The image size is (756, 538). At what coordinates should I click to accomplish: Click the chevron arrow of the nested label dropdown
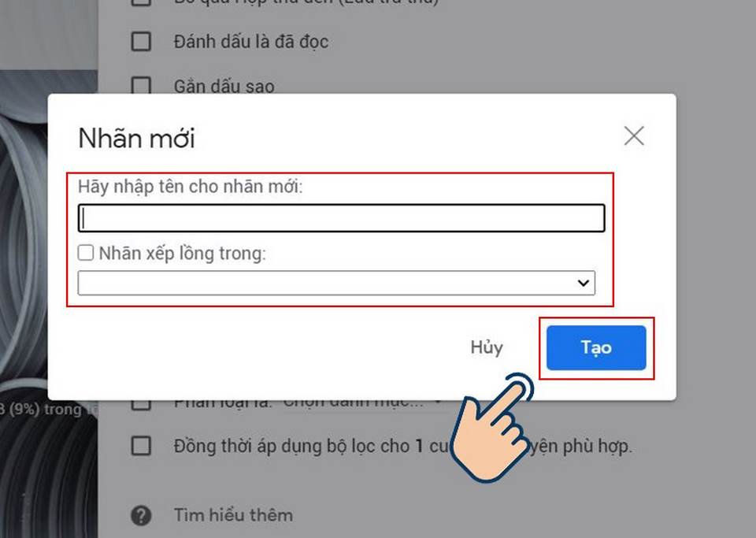click(584, 283)
